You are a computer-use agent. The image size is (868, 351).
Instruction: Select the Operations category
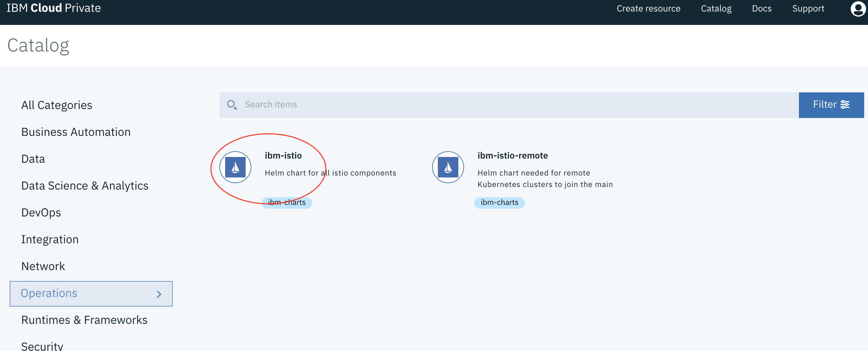91,293
